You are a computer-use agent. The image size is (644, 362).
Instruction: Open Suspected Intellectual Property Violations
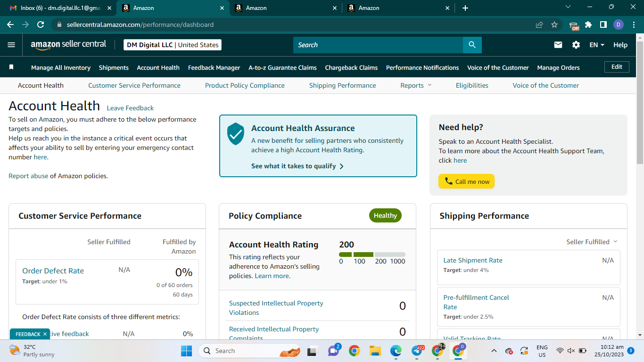(276, 308)
